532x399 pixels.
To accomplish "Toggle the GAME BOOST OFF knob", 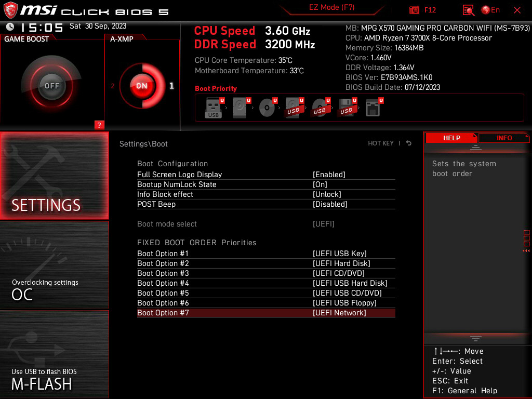I will coord(51,86).
